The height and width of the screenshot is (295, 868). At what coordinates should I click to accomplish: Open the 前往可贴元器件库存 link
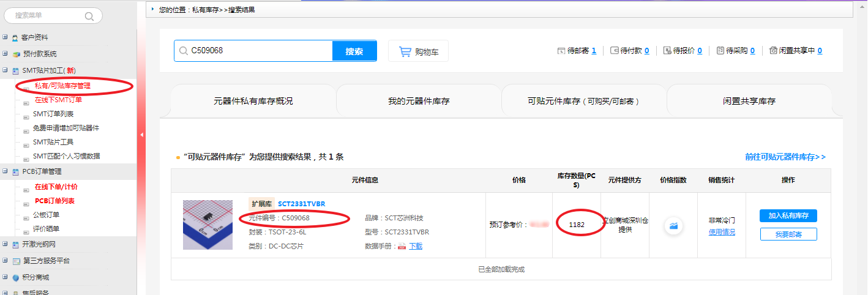coord(785,157)
